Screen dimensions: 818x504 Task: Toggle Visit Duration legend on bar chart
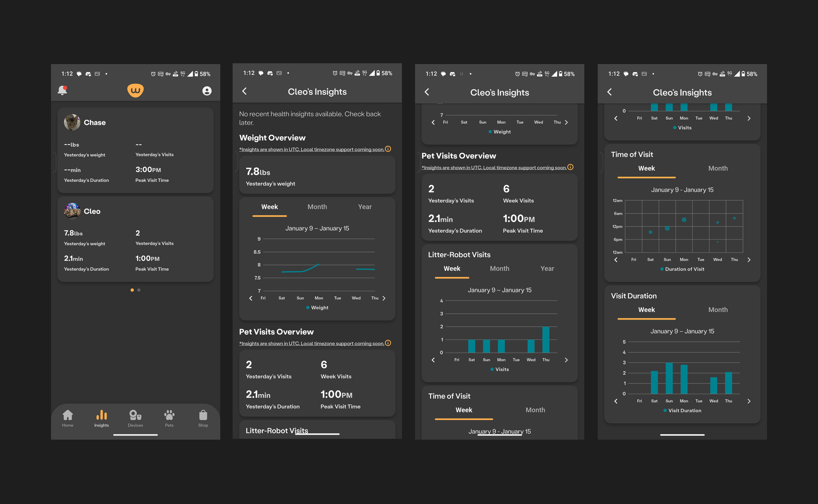(x=682, y=411)
